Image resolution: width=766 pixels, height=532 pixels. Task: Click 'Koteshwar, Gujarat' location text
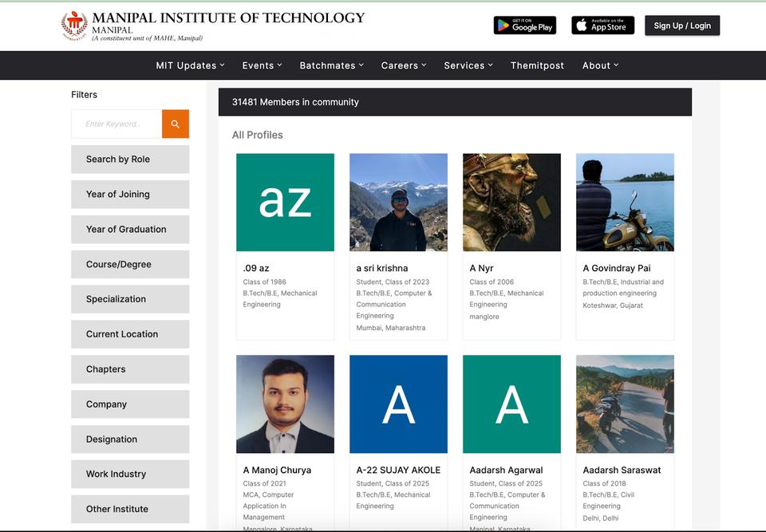(x=613, y=305)
